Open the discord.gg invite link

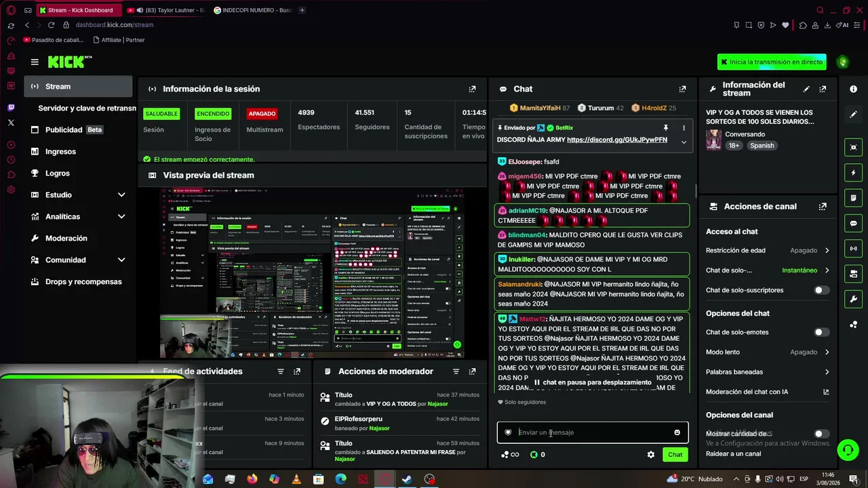point(617,140)
